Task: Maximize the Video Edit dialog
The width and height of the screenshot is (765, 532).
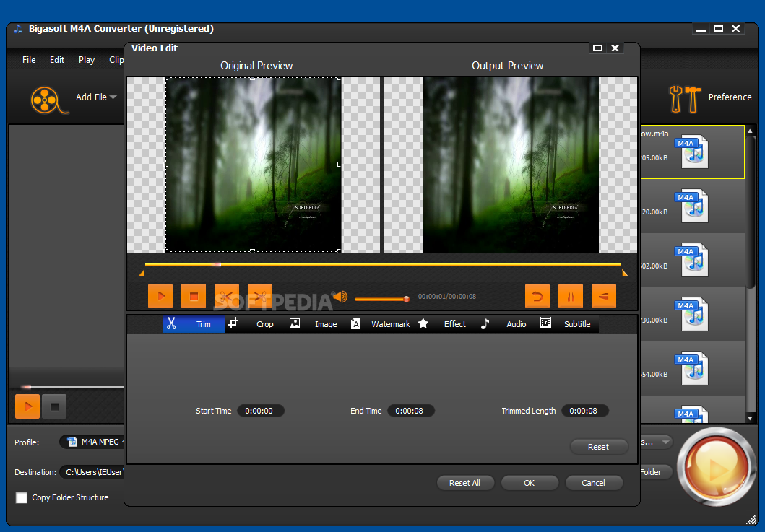Action: pos(597,48)
